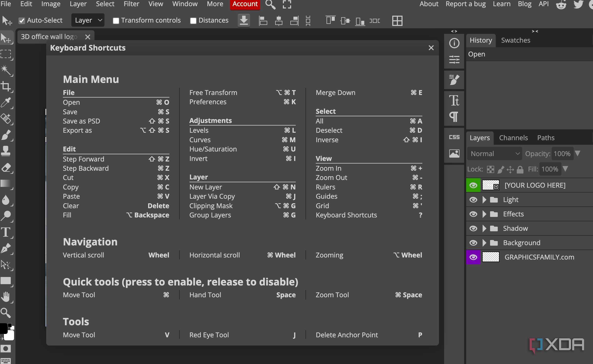The width and height of the screenshot is (593, 364).
Task: Open the Report a bug link
Action: pos(465,4)
